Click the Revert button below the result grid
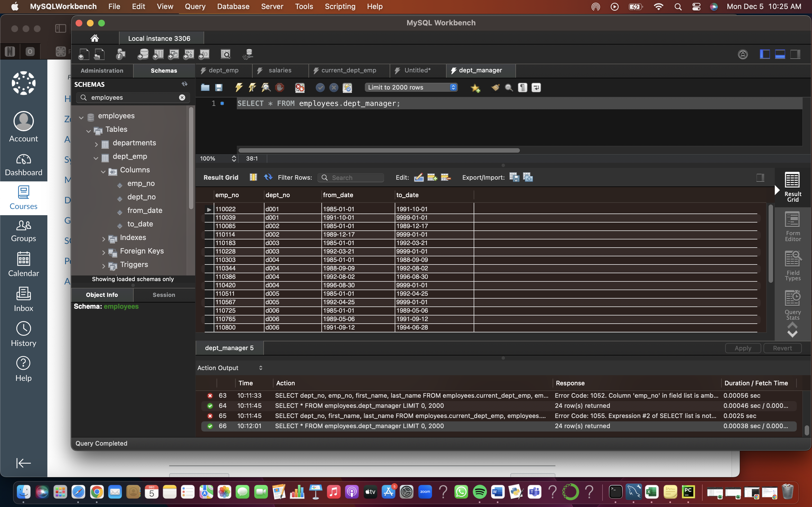The width and height of the screenshot is (812, 507). coord(782,348)
